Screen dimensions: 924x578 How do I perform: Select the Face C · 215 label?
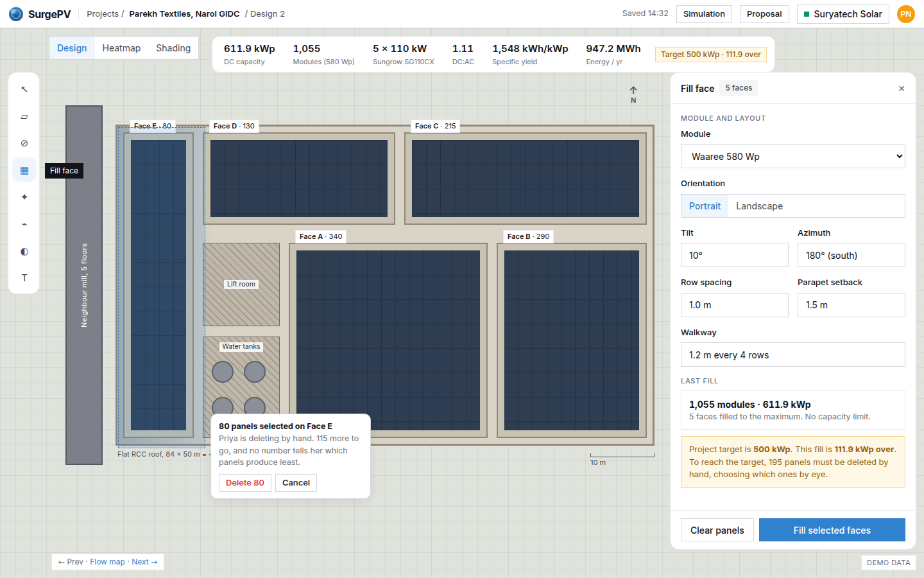click(436, 126)
